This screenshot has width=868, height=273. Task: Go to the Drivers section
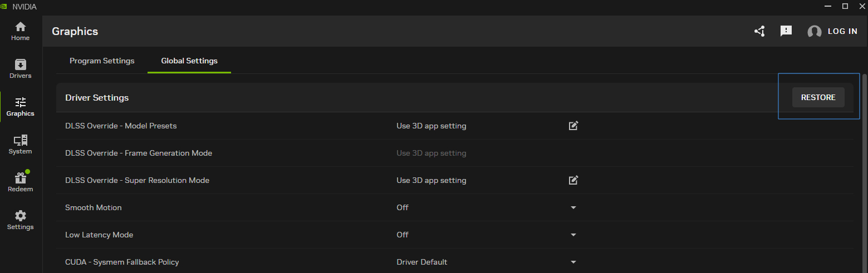[21, 69]
